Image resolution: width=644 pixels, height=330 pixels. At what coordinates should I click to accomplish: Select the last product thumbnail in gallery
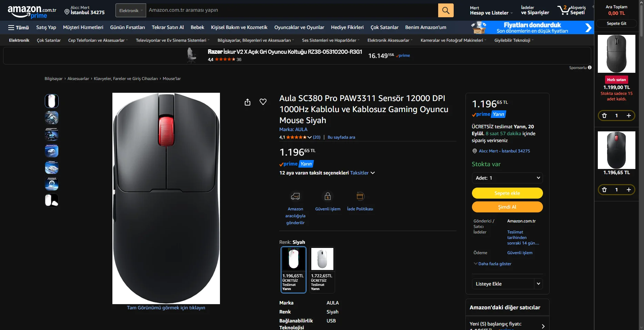52,200
